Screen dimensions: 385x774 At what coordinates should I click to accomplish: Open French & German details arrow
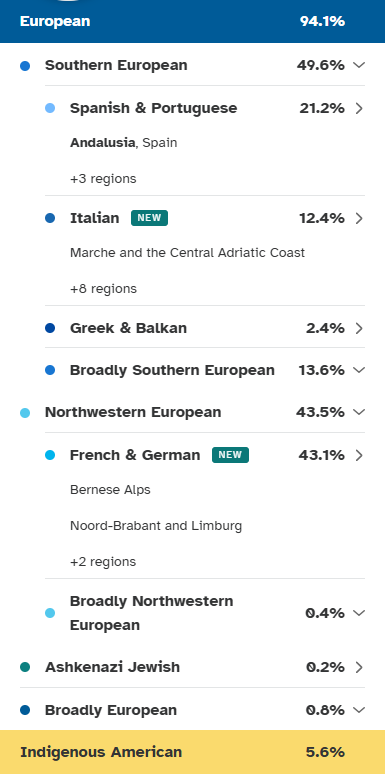359,455
